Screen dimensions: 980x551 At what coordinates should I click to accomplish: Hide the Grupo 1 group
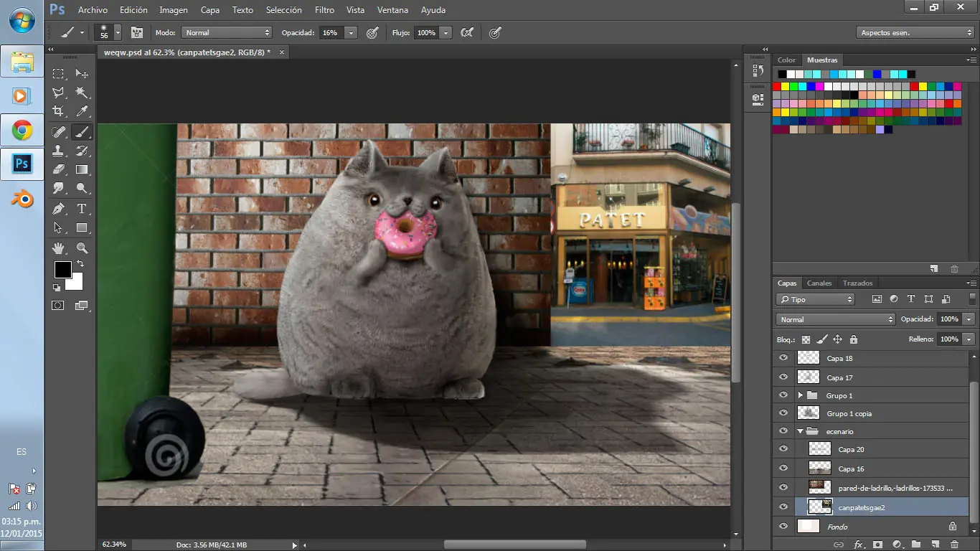point(783,395)
